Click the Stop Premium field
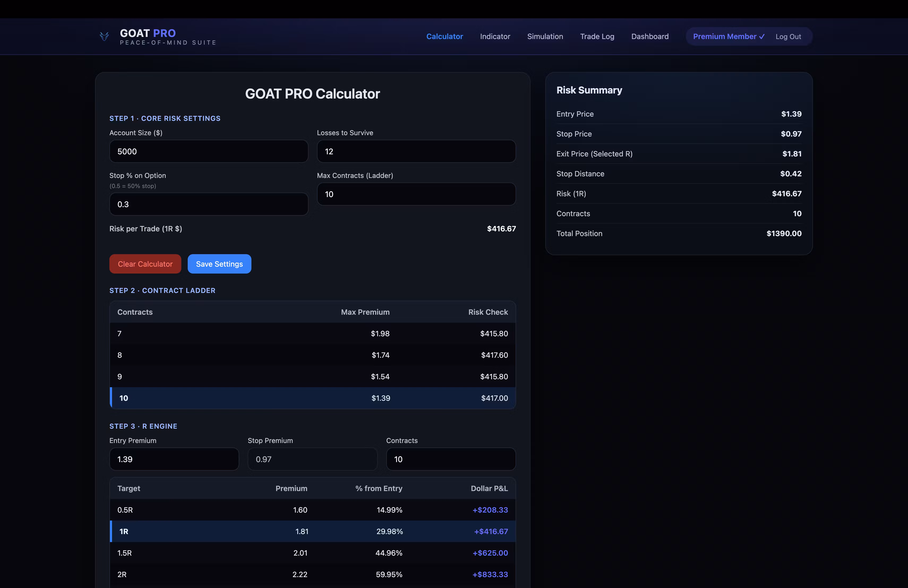 coord(312,459)
